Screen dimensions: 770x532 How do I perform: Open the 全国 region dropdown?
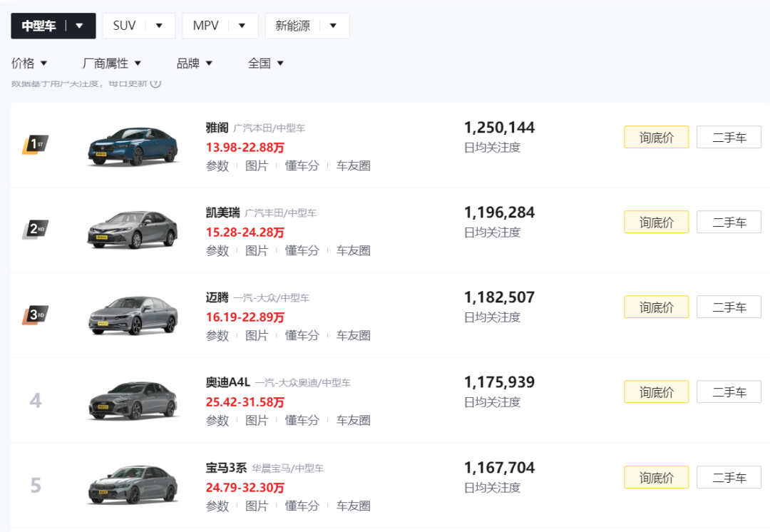point(266,63)
